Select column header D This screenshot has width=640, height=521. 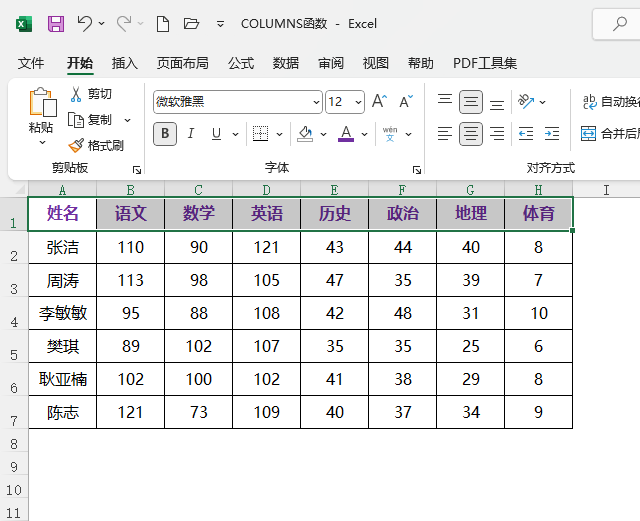267,190
